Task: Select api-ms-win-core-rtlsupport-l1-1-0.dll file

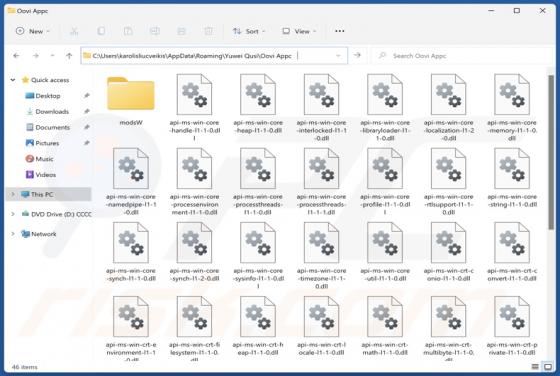Action: click(x=449, y=181)
